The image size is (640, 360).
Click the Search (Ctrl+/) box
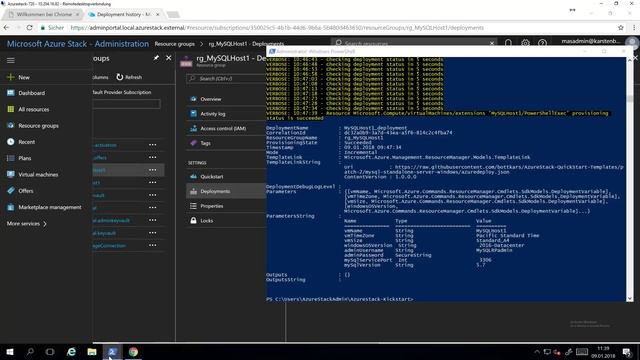click(227, 78)
